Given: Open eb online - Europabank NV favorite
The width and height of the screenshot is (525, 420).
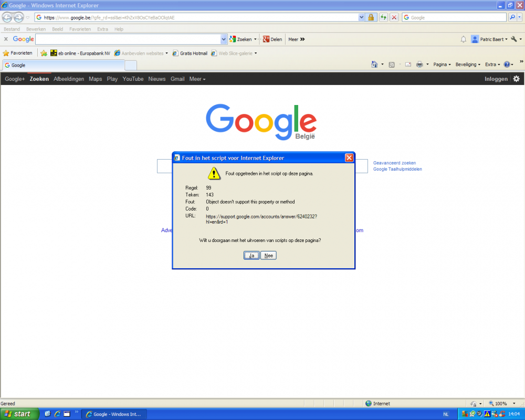Looking at the screenshot, I should pos(80,53).
